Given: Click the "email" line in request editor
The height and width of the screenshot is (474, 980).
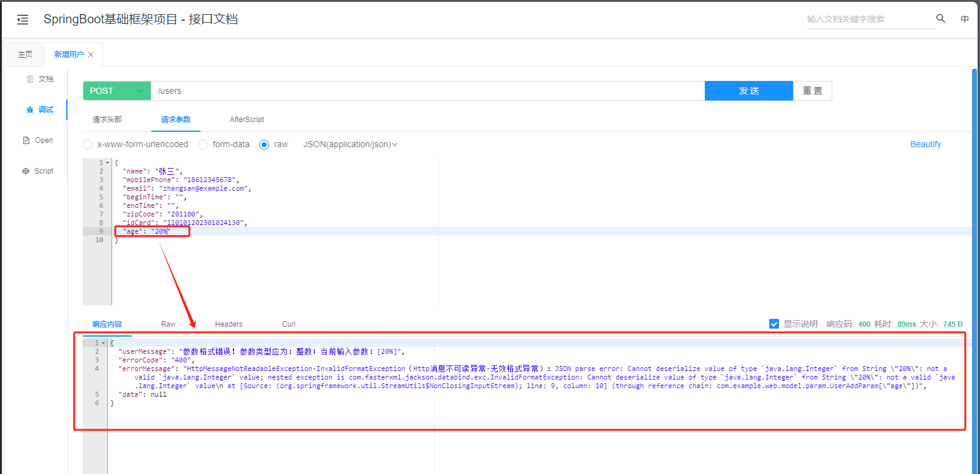Looking at the screenshot, I should tap(187, 189).
